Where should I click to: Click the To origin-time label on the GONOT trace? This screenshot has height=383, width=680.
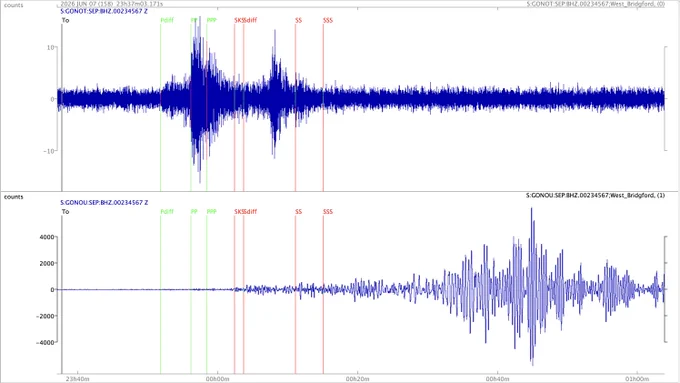click(65, 20)
